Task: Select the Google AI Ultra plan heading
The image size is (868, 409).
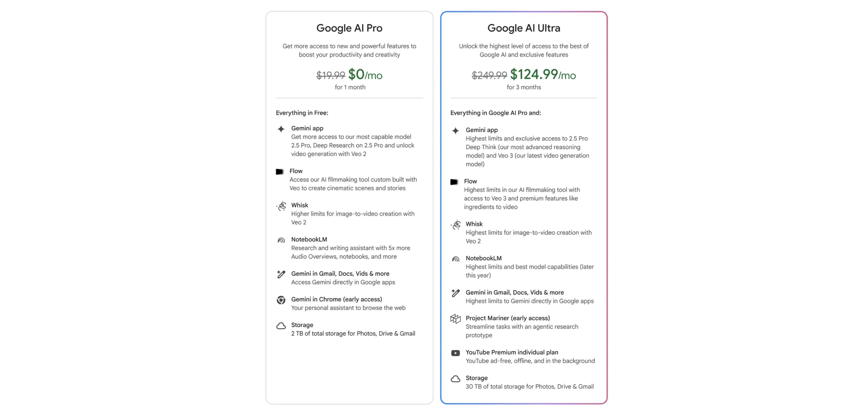Action: (x=524, y=28)
